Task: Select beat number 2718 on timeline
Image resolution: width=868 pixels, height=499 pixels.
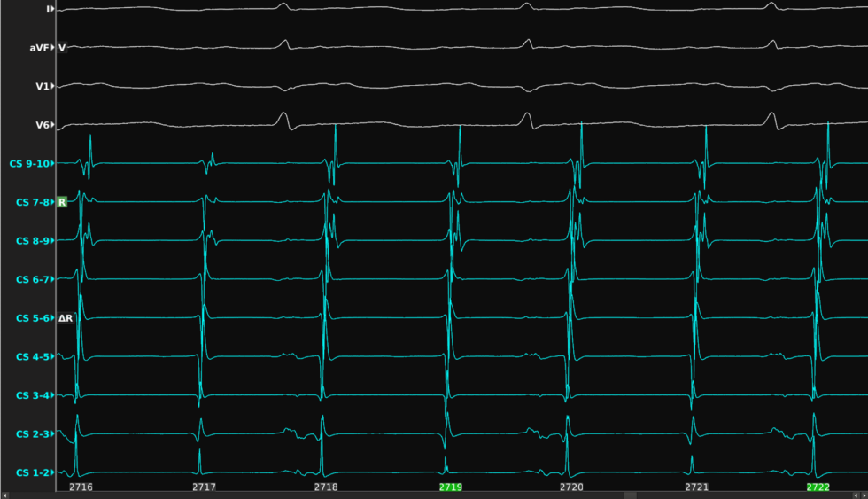Action: click(x=326, y=487)
